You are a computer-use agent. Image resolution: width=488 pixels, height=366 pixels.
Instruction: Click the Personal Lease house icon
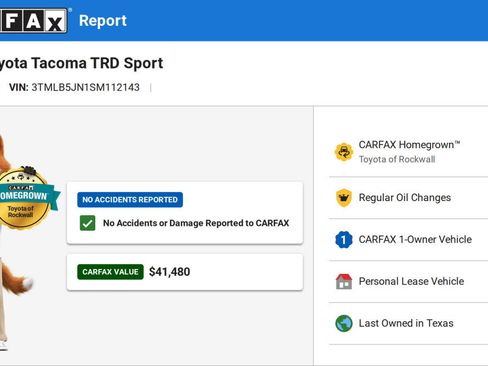344,282
